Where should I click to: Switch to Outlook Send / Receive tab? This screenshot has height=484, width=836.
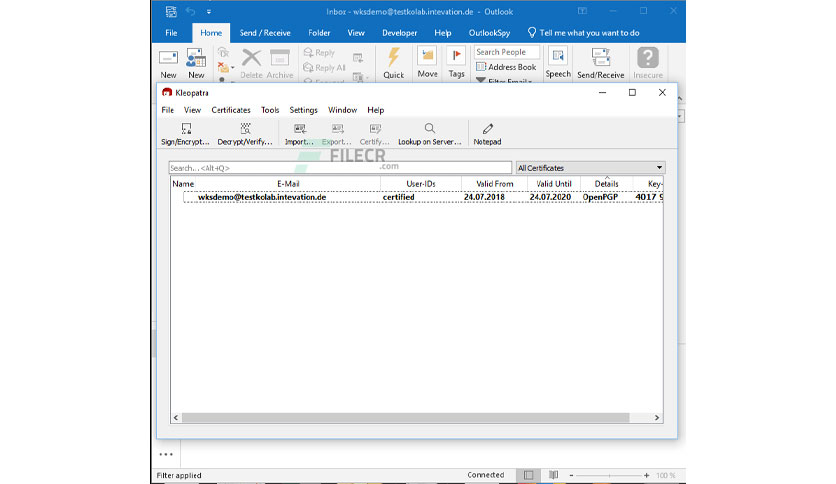(x=265, y=33)
